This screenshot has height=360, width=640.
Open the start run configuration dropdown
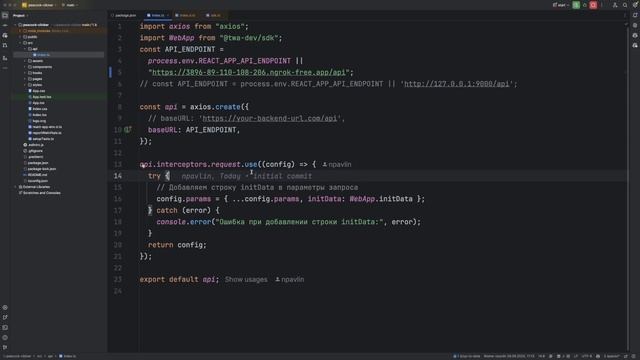[x=561, y=5]
